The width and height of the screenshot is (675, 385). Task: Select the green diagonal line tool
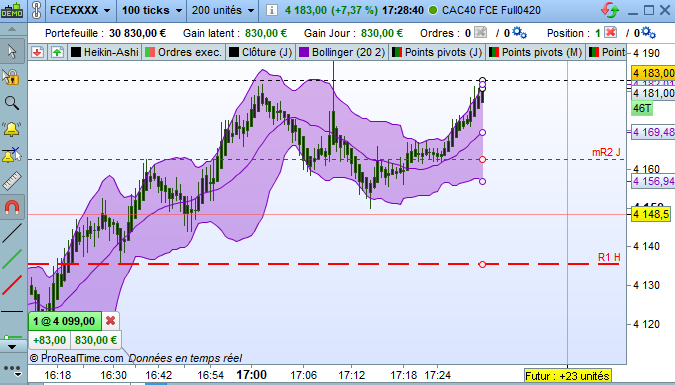pyautogui.click(x=12, y=259)
